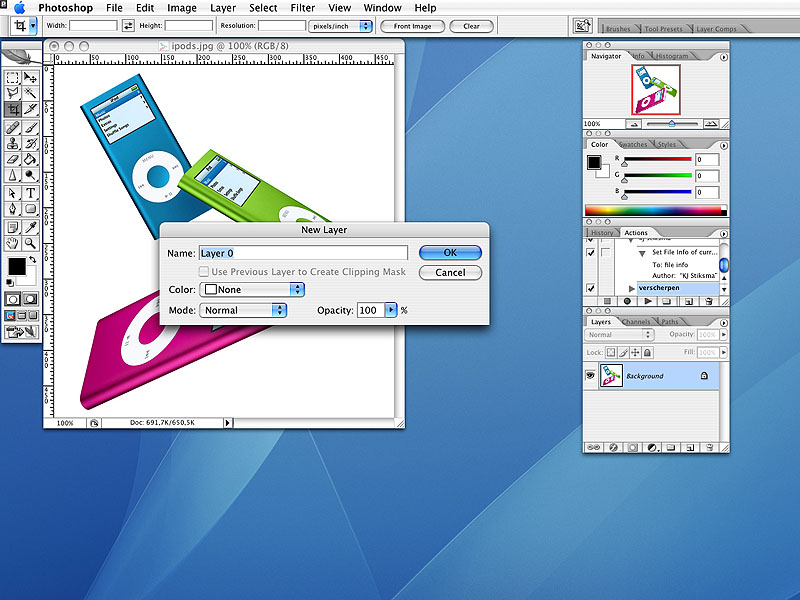800x600 pixels.
Task: Select the Crop tool in the toolbox
Action: click(13, 109)
